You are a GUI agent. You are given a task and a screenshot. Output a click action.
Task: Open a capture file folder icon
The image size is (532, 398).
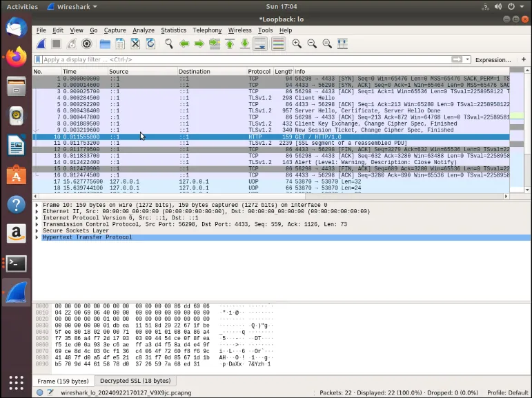click(105, 43)
